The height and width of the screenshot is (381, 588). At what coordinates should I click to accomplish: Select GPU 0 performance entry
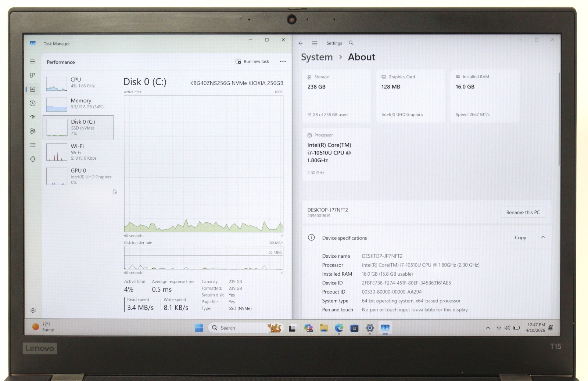[x=78, y=176]
